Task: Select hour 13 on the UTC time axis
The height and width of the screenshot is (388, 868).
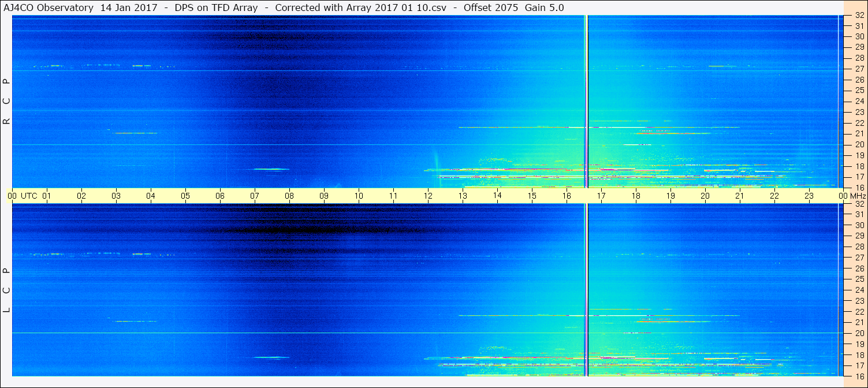Action: pos(463,196)
